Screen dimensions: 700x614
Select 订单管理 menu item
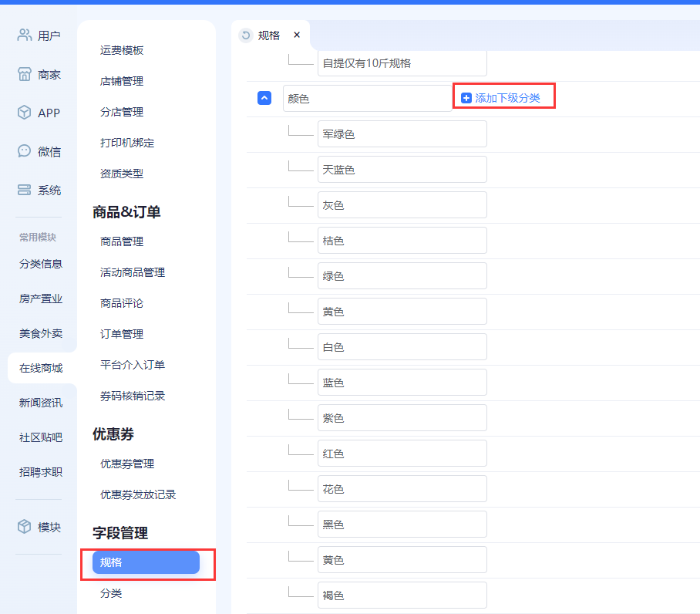(122, 334)
